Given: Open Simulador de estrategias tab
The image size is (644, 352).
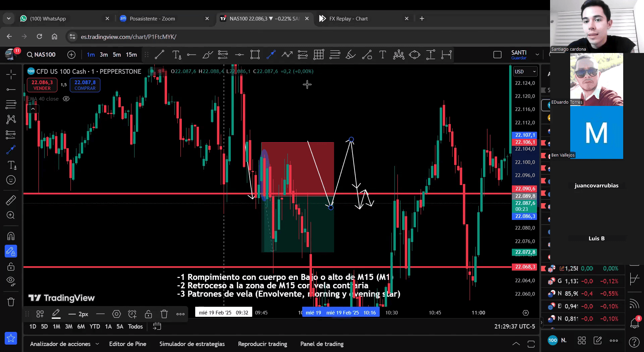Looking at the screenshot, I should point(192,344).
